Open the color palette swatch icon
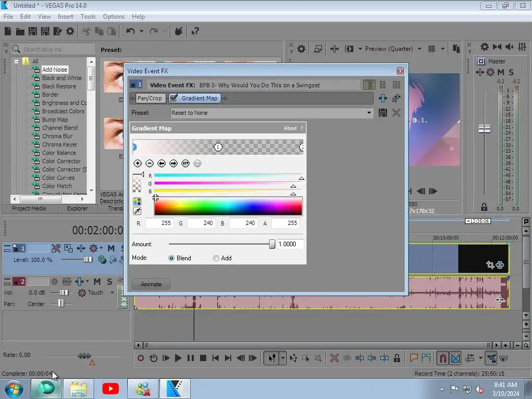This screenshot has width=532, height=399. coord(137,202)
